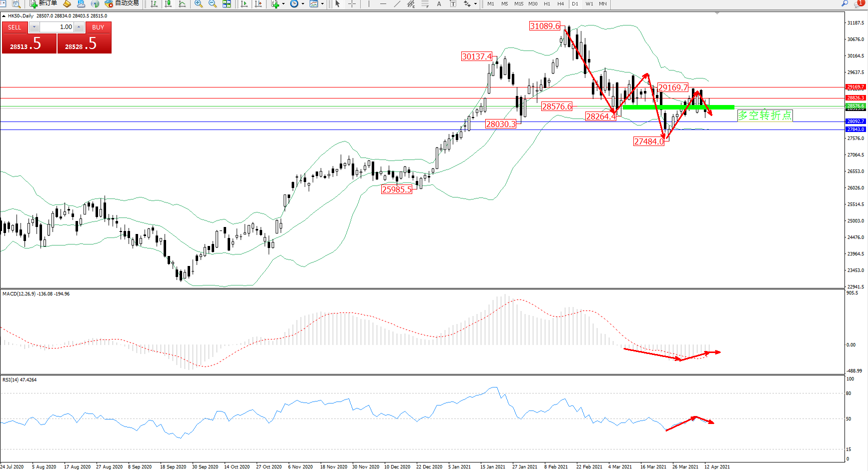Viewport: 868px width, 471px height.
Task: Click the New Order (新订单) toolbar button
Action: tap(43, 3)
